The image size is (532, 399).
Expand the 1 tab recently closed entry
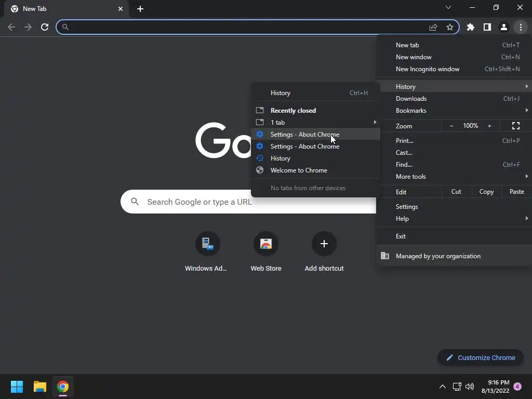(315, 123)
